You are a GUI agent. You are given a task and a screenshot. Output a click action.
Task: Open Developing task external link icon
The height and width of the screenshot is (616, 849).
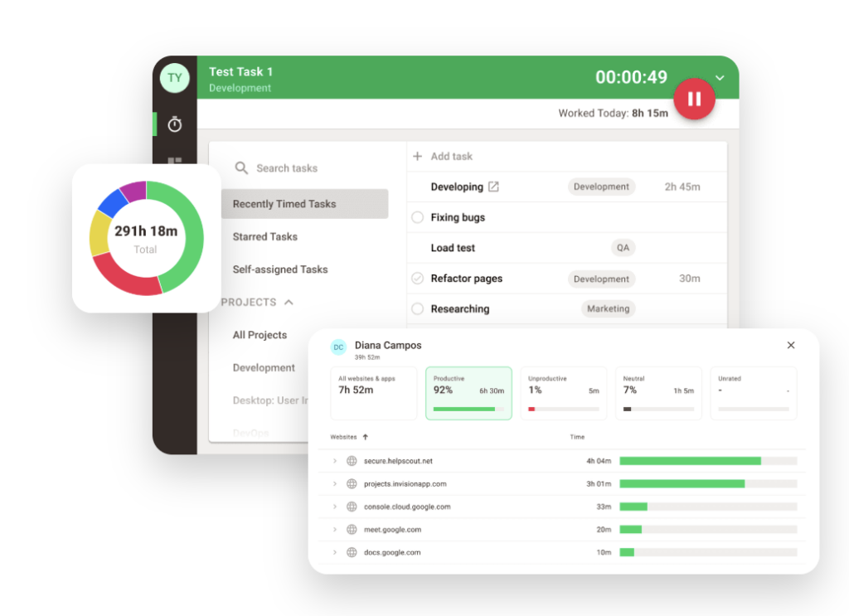coord(493,187)
